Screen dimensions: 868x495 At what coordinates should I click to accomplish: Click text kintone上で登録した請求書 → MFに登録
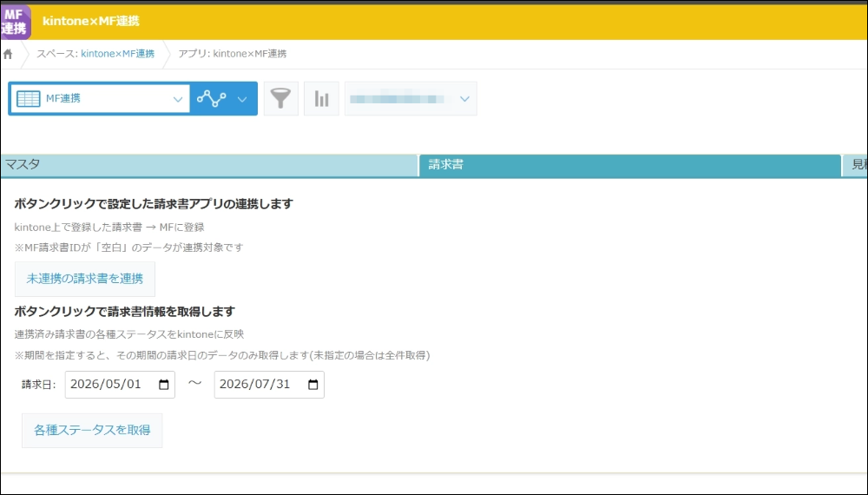[109, 227]
